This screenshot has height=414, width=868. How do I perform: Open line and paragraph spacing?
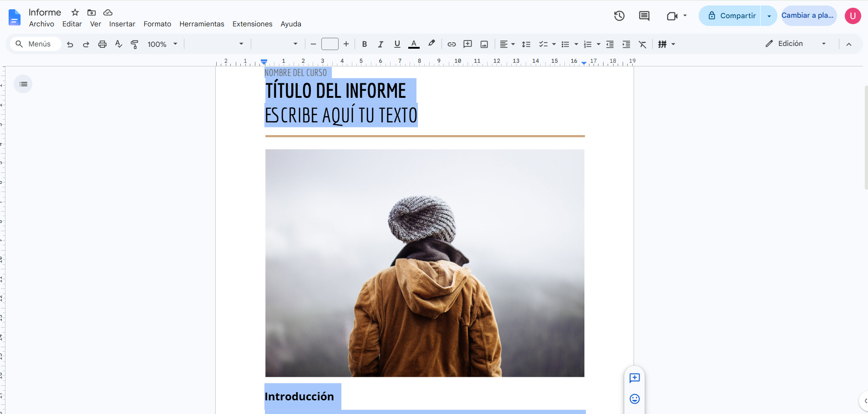526,44
